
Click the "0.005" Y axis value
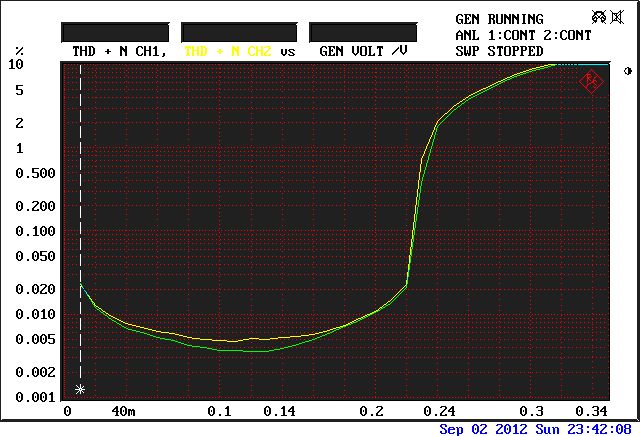point(36,339)
